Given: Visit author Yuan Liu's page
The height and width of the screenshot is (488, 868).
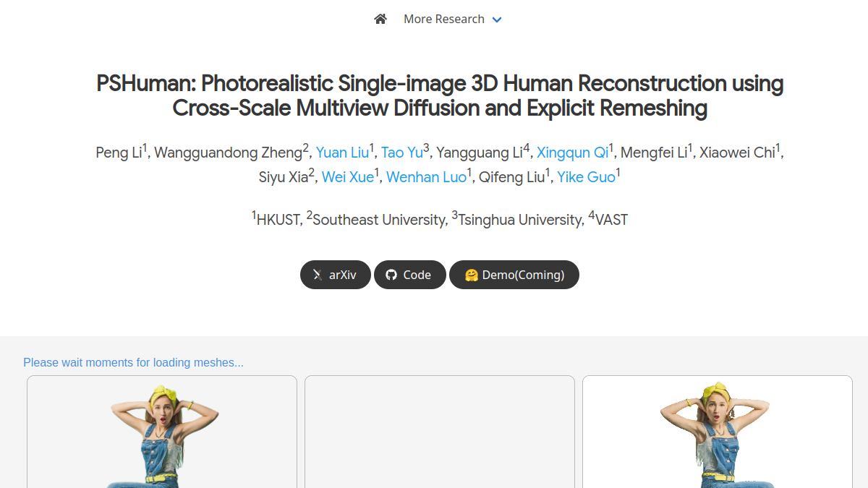Looking at the screenshot, I should coord(342,153).
